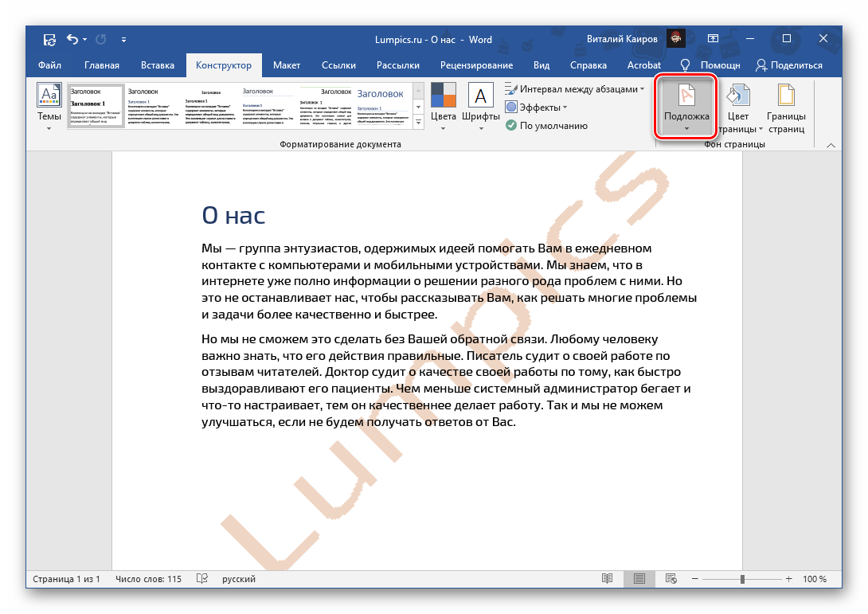Open the undo history dropdown arrow
The image size is (868, 614).
[84, 39]
